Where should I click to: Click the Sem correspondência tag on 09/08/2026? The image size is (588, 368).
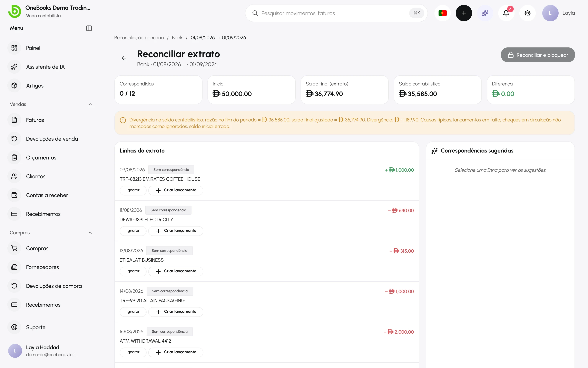[171, 170]
